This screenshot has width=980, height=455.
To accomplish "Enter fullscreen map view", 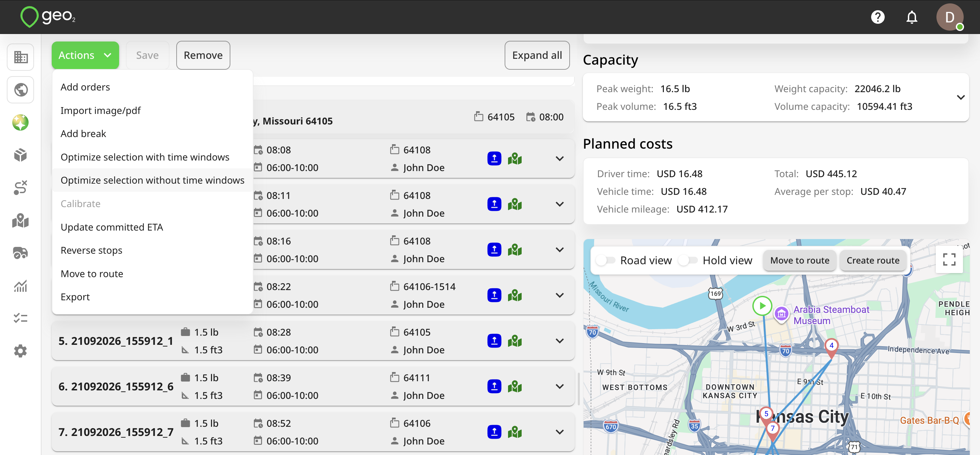I will pos(949,259).
